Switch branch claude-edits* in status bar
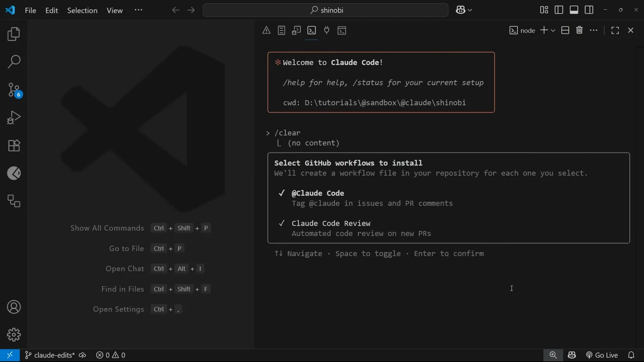 tap(50, 355)
